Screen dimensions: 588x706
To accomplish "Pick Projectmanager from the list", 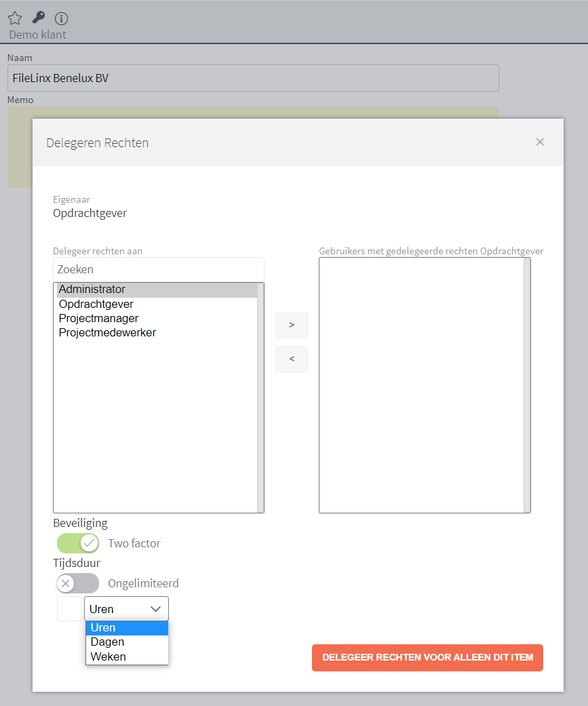I will click(x=99, y=318).
